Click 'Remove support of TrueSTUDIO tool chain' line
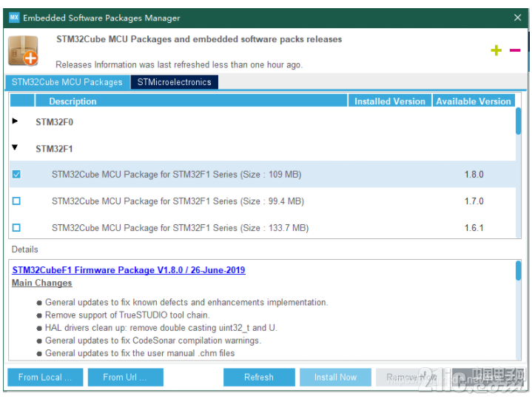 [127, 315]
